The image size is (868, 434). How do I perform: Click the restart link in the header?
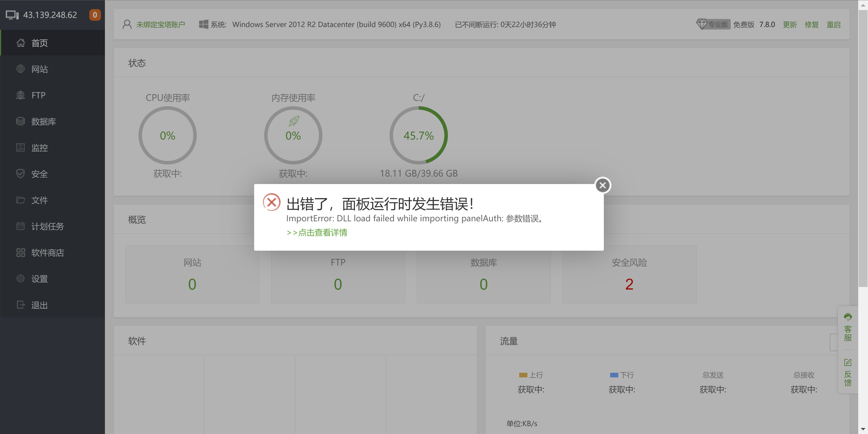click(x=833, y=25)
